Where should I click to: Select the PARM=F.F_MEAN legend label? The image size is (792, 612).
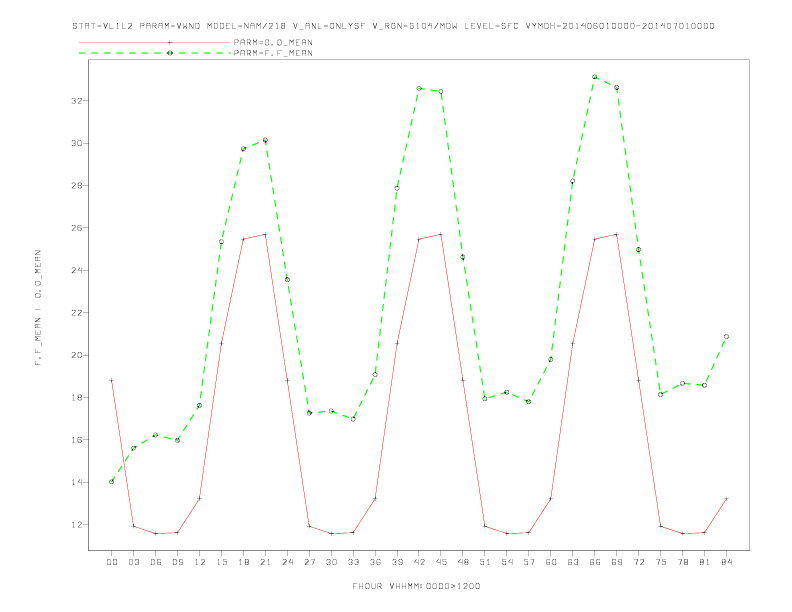[273, 53]
